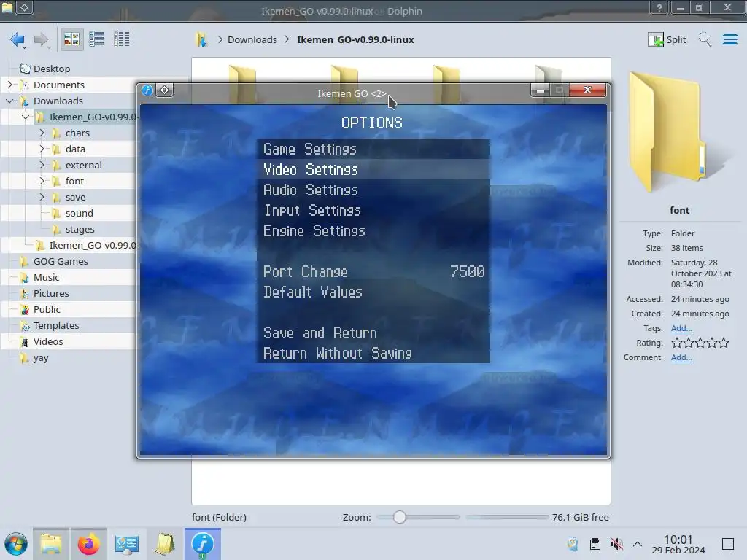Expand the external folder in the tree
This screenshot has width=747, height=560.
click(42, 165)
